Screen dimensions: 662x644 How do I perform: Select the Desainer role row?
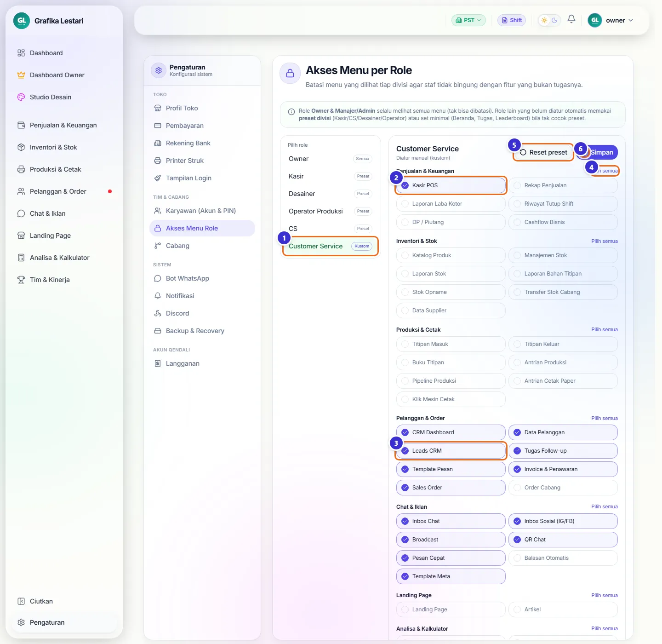(330, 194)
